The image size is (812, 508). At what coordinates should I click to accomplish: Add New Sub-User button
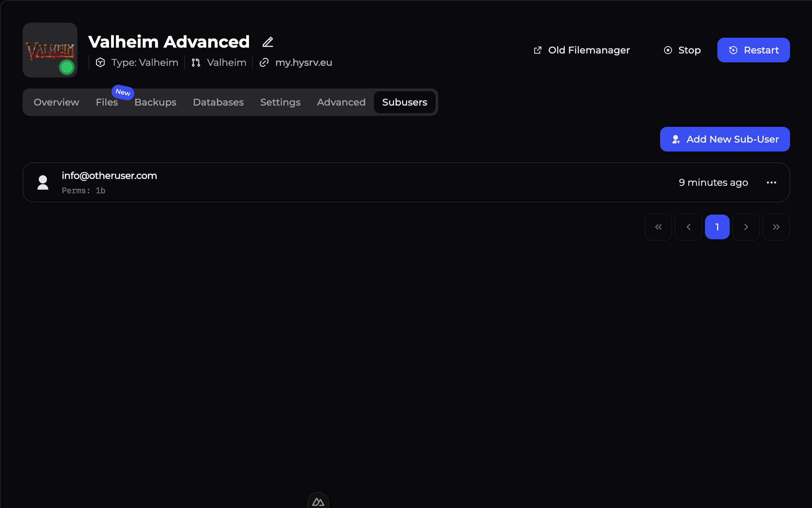tap(725, 139)
